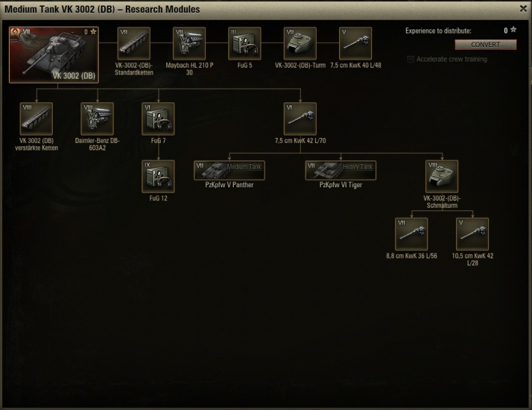Viewport: 532px width, 410px height.
Task: Choose the 7,5 cm KwK 40 L/48 gun
Action: (355, 44)
